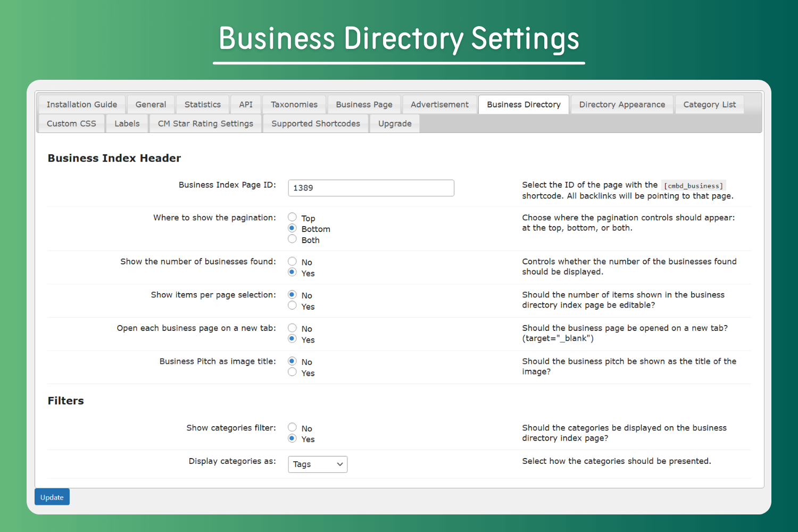Choose No for number of businesses found

pyautogui.click(x=292, y=261)
